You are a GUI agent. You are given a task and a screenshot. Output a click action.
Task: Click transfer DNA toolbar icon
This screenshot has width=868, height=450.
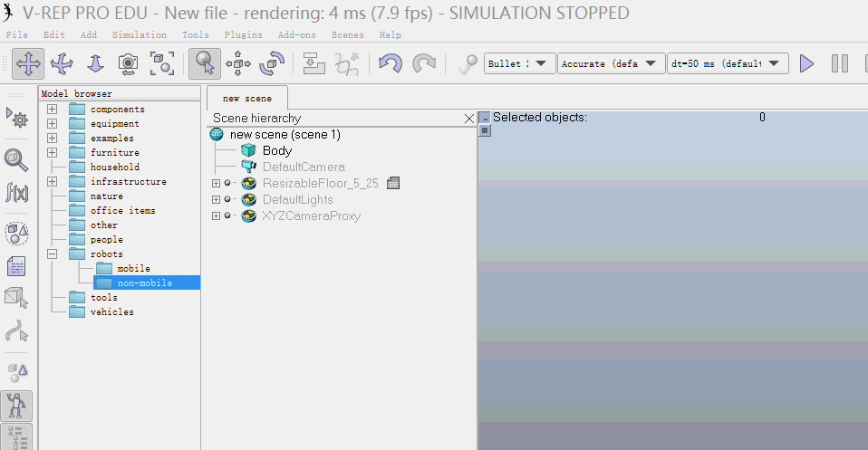[347, 63]
